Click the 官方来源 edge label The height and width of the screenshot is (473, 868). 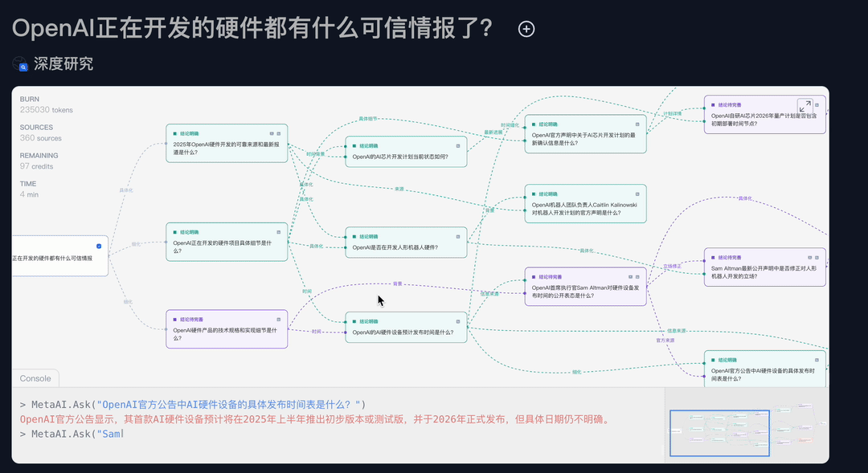(x=665, y=340)
